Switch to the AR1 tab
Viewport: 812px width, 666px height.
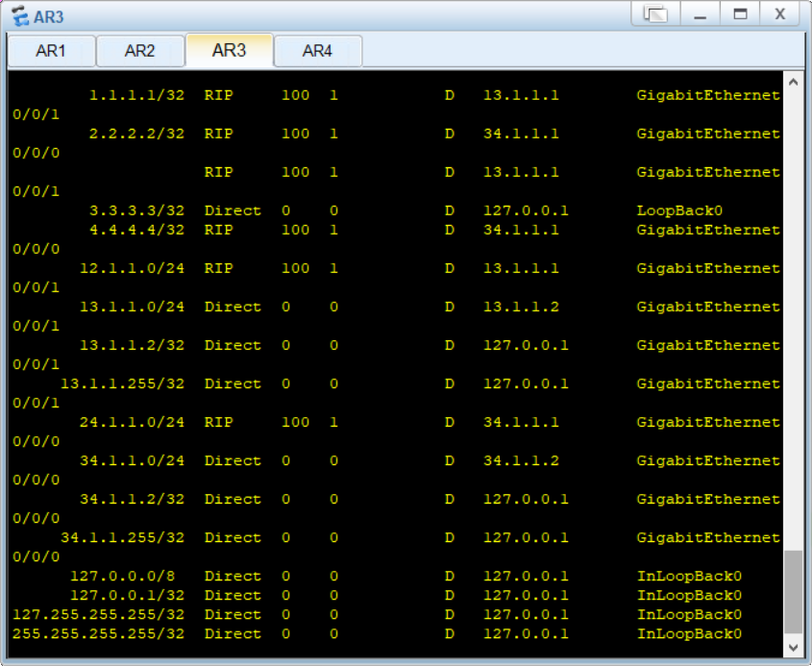[51, 51]
